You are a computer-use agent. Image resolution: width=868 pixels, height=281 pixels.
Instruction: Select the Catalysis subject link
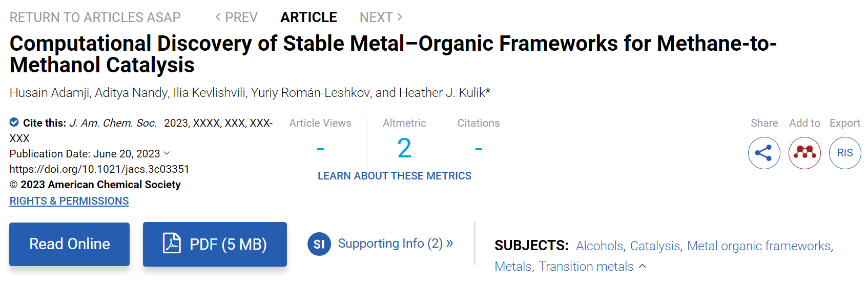[655, 246]
